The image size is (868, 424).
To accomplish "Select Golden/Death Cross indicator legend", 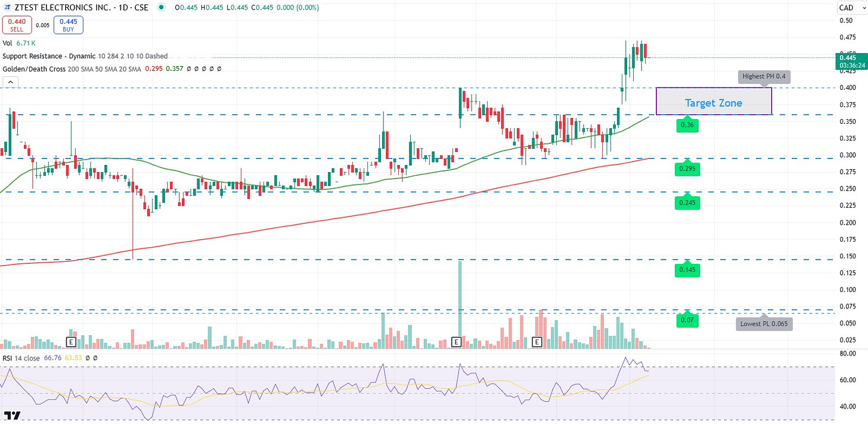I will click(x=72, y=69).
